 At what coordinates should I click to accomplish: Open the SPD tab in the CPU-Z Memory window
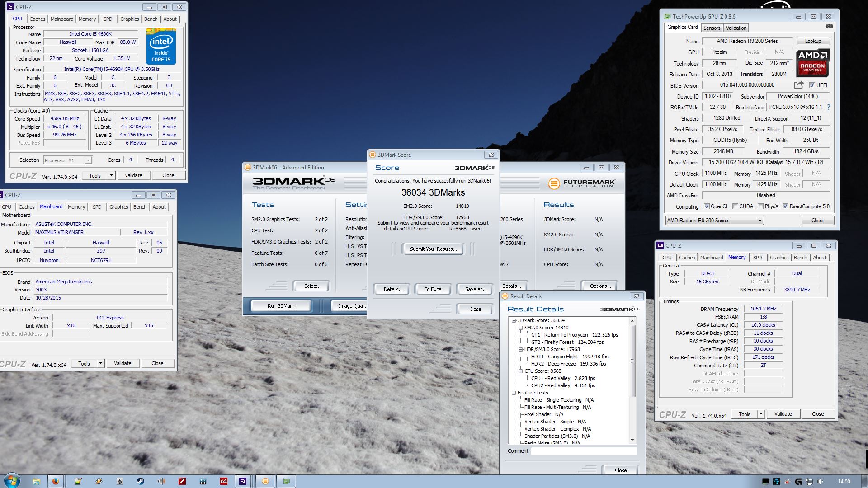(x=757, y=258)
